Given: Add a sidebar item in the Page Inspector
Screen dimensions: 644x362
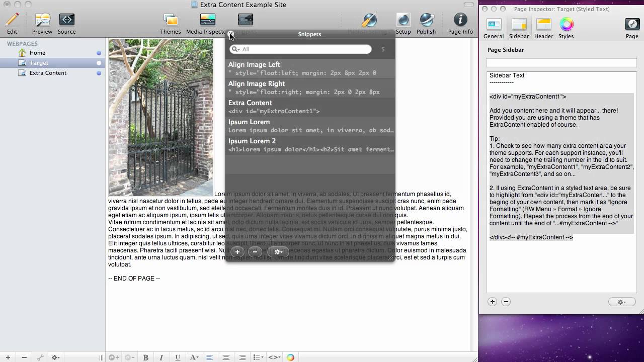Looking at the screenshot, I should (493, 302).
